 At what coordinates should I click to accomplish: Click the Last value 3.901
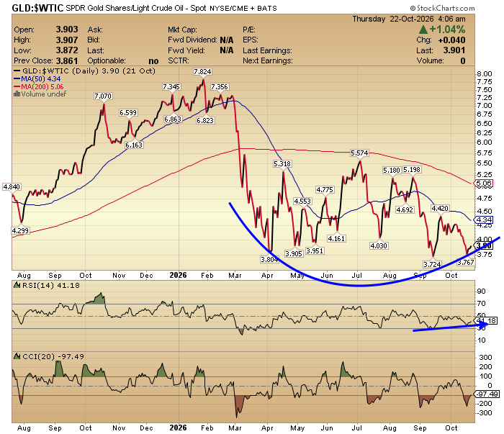click(x=454, y=50)
